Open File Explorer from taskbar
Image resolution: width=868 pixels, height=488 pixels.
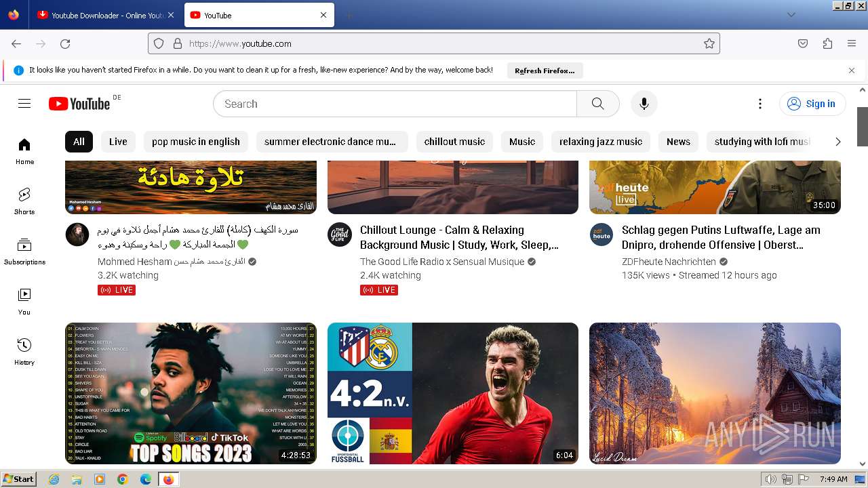[x=77, y=479]
